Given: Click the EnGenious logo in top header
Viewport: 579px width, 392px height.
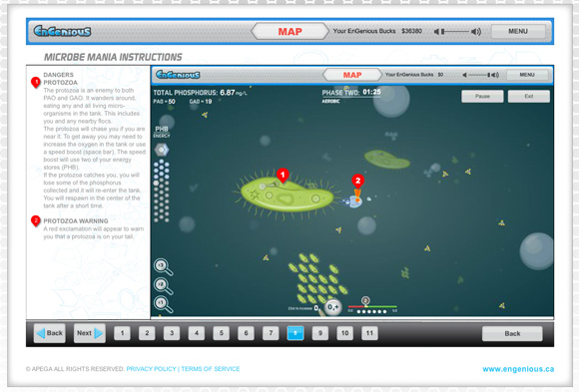Looking at the screenshot, I should coord(62,31).
